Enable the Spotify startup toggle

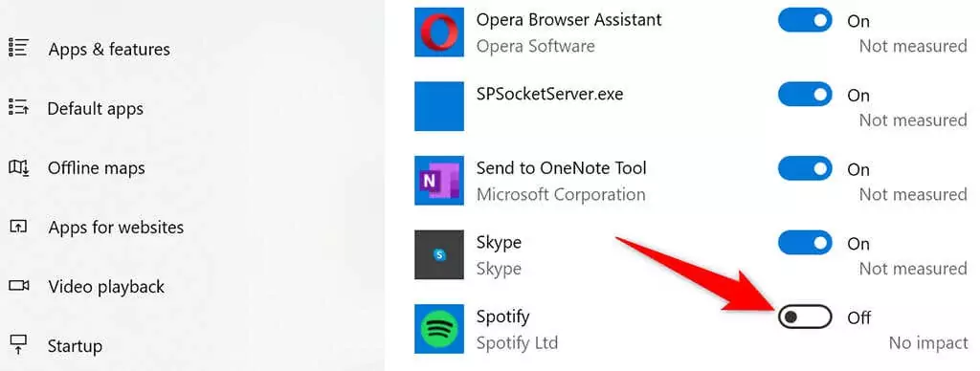(x=805, y=317)
